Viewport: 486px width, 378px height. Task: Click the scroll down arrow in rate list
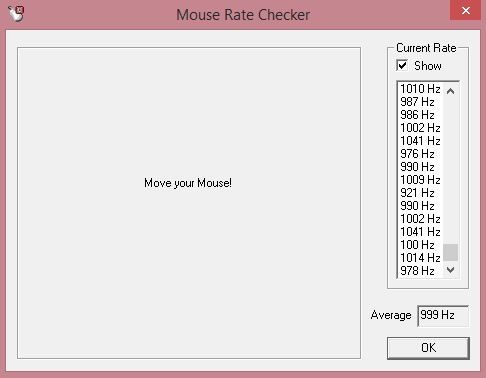[450, 270]
